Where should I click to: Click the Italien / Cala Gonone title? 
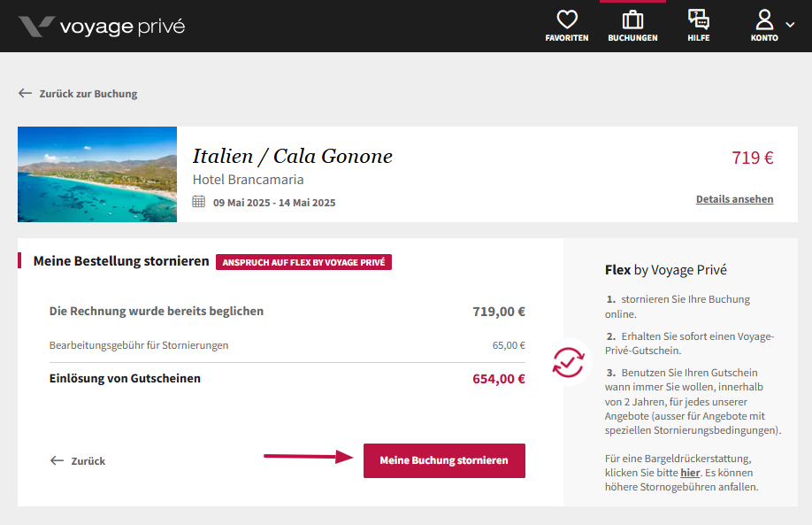[x=293, y=156]
